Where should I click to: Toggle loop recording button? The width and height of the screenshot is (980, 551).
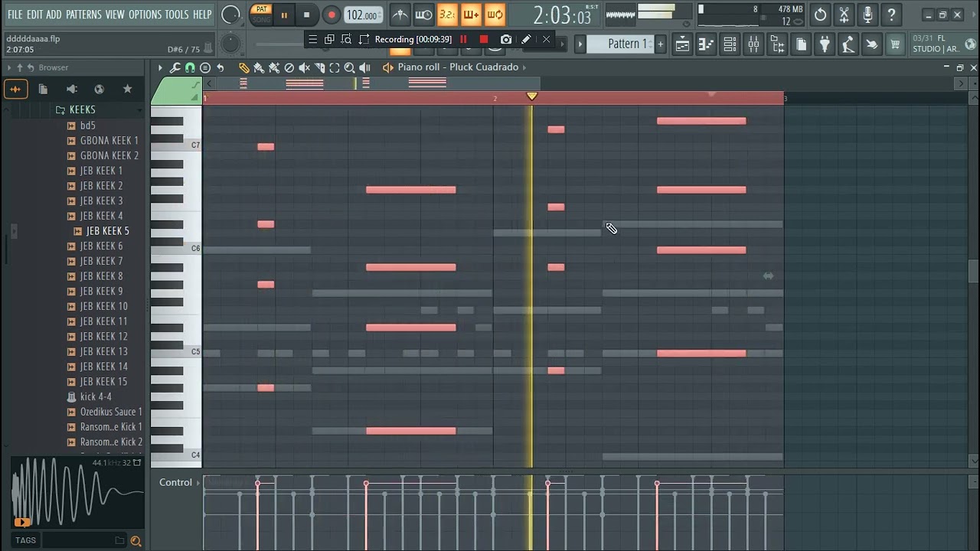(x=495, y=15)
